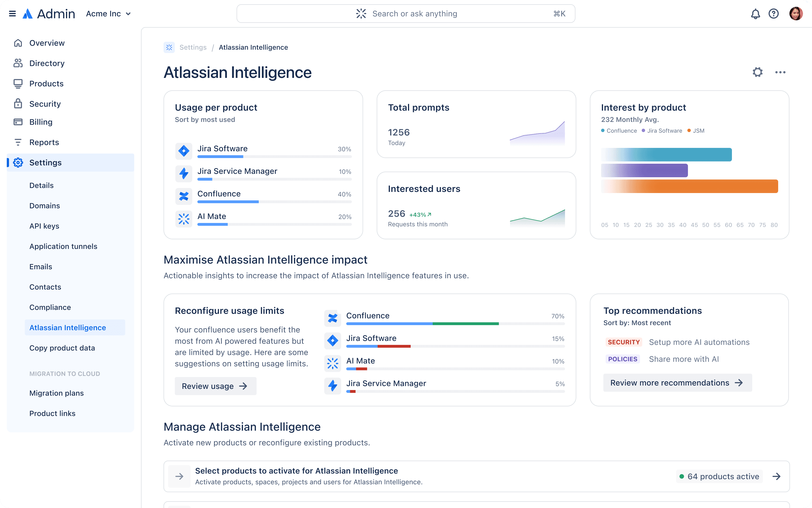Click the AI sparkle icon in search bar
Image resolution: width=812 pixels, height=508 pixels.
click(361, 14)
